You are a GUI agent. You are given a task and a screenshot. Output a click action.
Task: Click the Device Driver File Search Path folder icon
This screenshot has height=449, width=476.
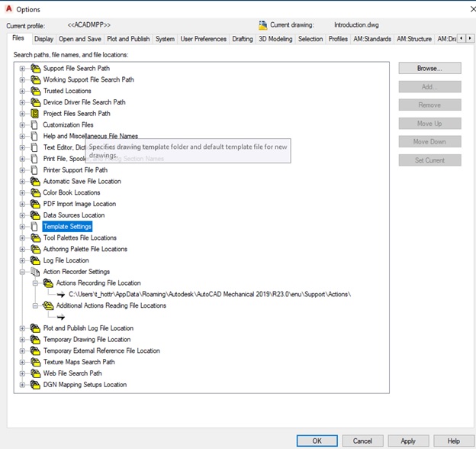click(36, 102)
